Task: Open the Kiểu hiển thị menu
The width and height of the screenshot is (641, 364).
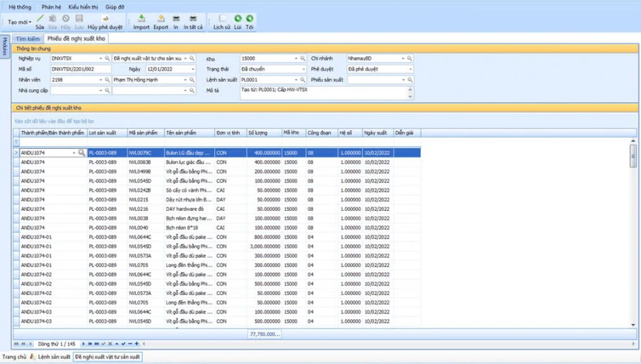Action: pyautogui.click(x=83, y=7)
